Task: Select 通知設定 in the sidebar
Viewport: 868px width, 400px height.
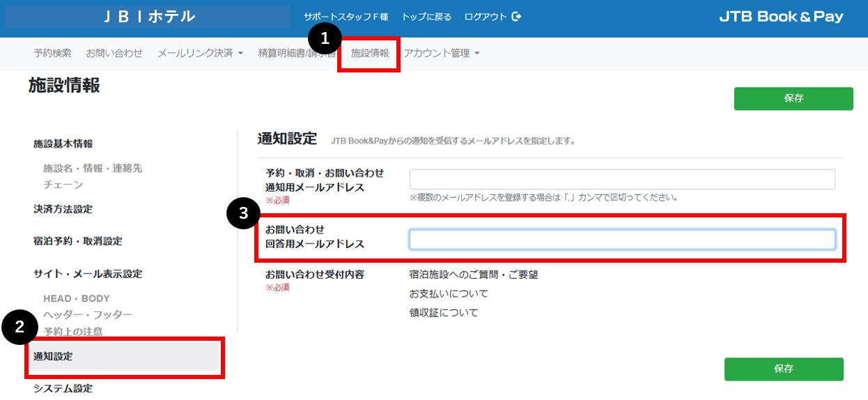Action: [x=125, y=357]
